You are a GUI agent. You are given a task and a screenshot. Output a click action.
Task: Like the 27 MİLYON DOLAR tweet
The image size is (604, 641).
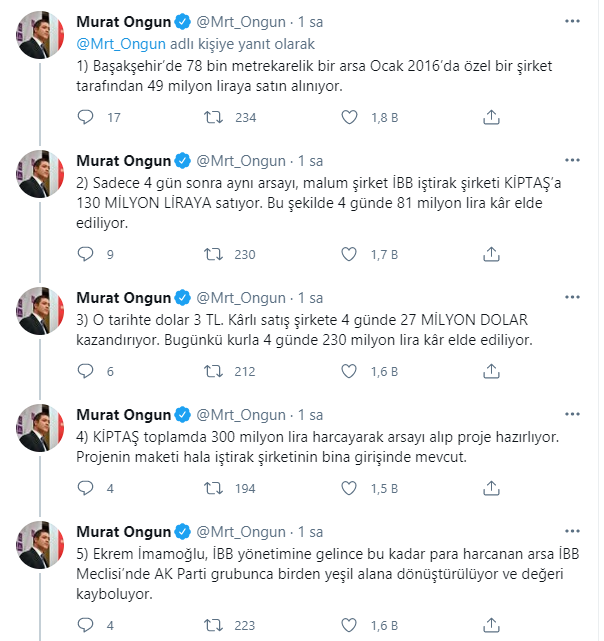(x=349, y=372)
